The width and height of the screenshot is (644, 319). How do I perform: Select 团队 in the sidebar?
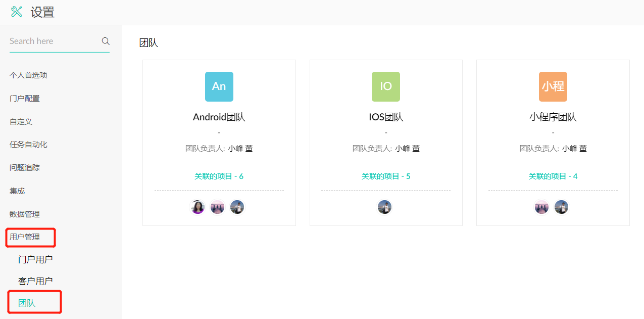point(27,303)
